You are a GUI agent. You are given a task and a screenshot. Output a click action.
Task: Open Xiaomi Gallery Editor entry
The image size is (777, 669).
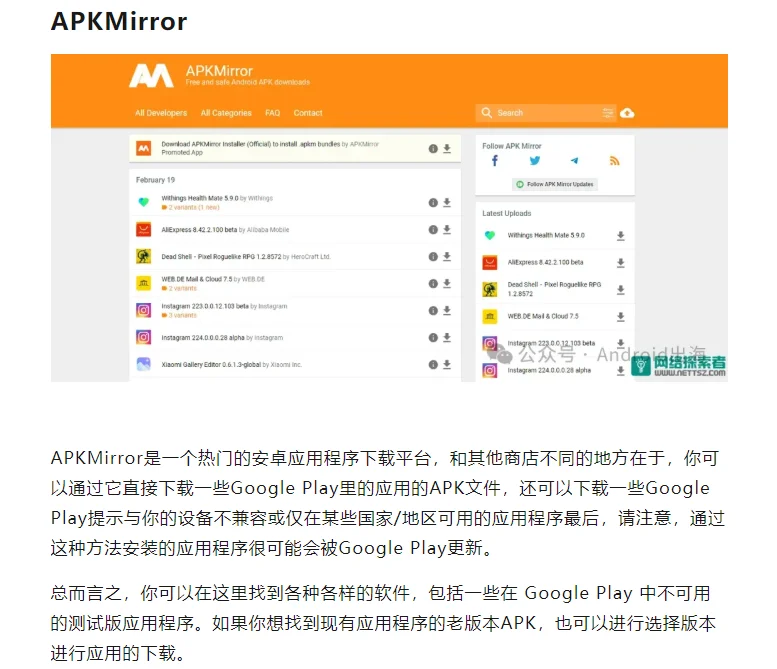[231, 365]
